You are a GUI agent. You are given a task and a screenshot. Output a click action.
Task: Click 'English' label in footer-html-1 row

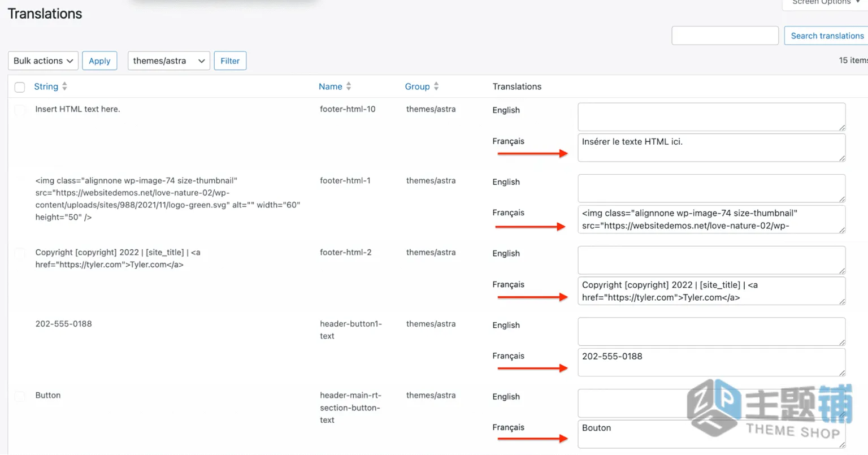pos(506,182)
